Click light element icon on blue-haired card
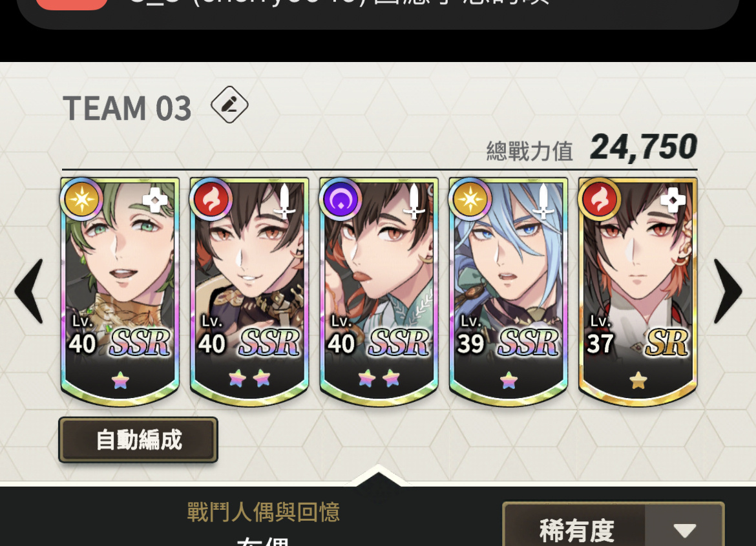Screen dimensions: 756x546 pyautogui.click(x=470, y=199)
